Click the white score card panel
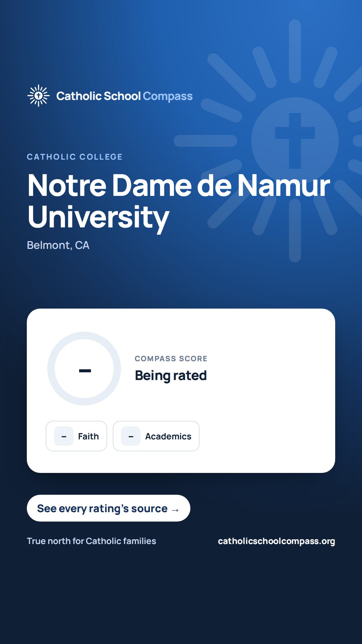The height and width of the screenshot is (644, 362). [181, 391]
